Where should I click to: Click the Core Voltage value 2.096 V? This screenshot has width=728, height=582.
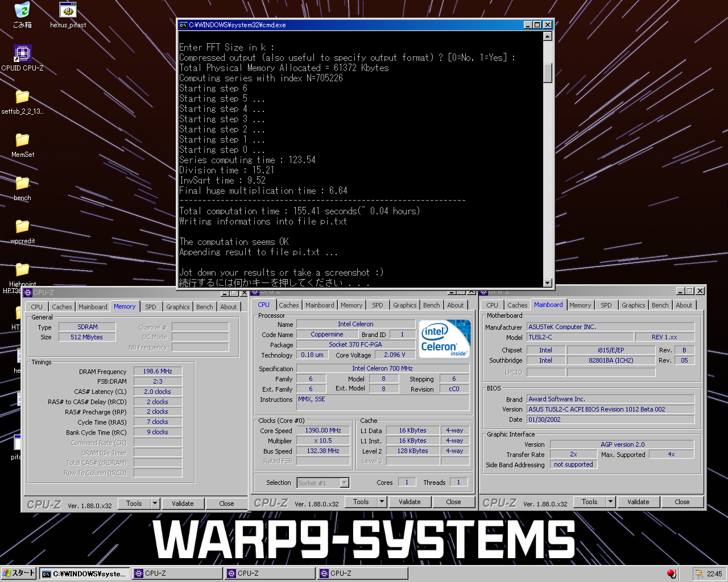[x=395, y=355]
